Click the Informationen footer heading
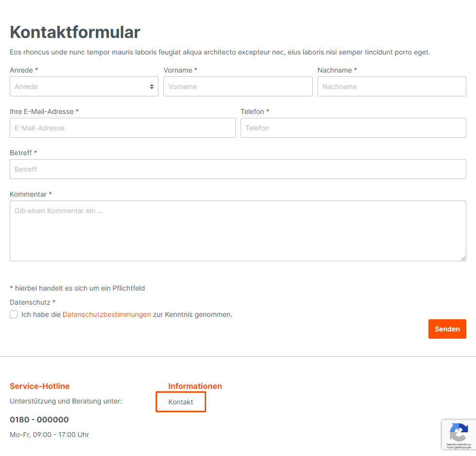Screen dimensions: 476x456 click(x=195, y=386)
